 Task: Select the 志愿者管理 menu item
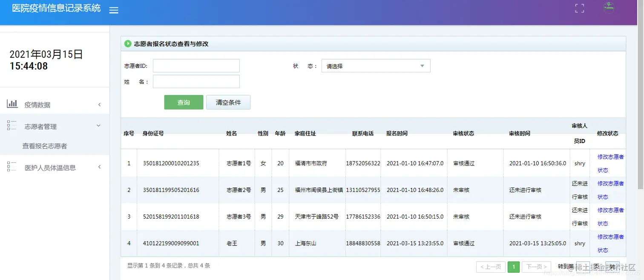(x=55, y=126)
